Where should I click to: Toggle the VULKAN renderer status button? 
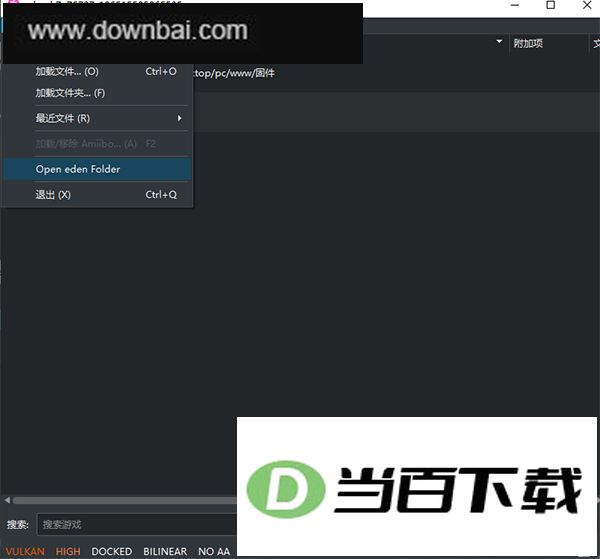click(x=25, y=551)
